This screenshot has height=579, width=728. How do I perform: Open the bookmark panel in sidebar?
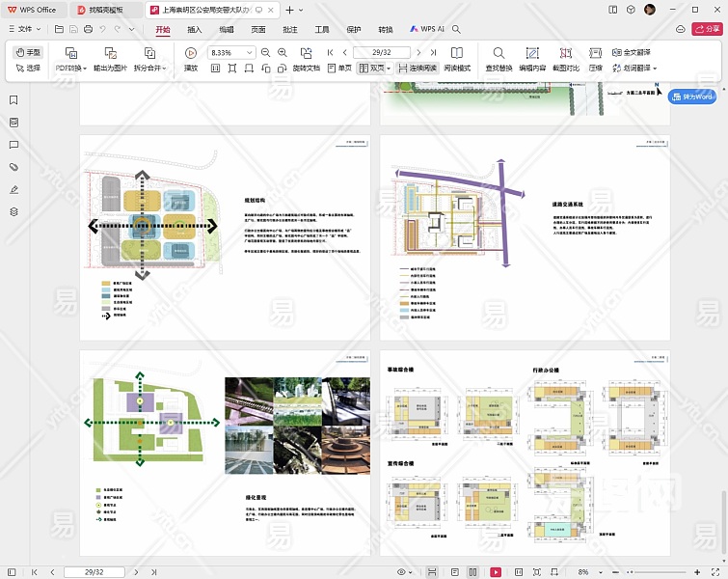13,100
